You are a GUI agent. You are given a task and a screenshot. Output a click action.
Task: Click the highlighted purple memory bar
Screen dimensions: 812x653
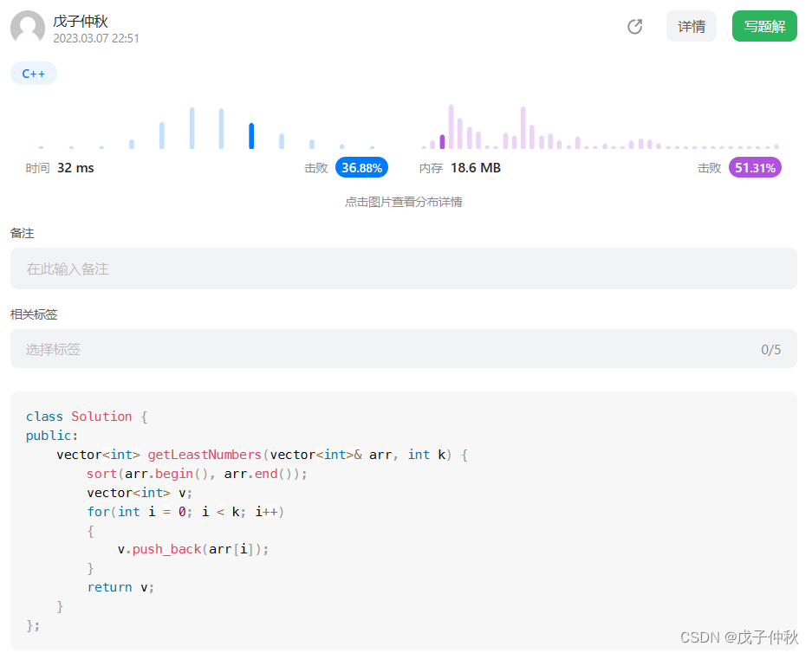pos(442,142)
